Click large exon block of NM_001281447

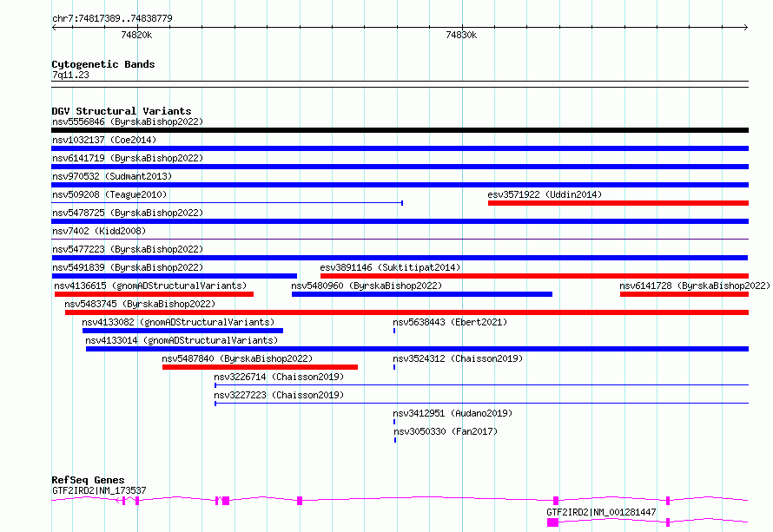(x=552, y=522)
